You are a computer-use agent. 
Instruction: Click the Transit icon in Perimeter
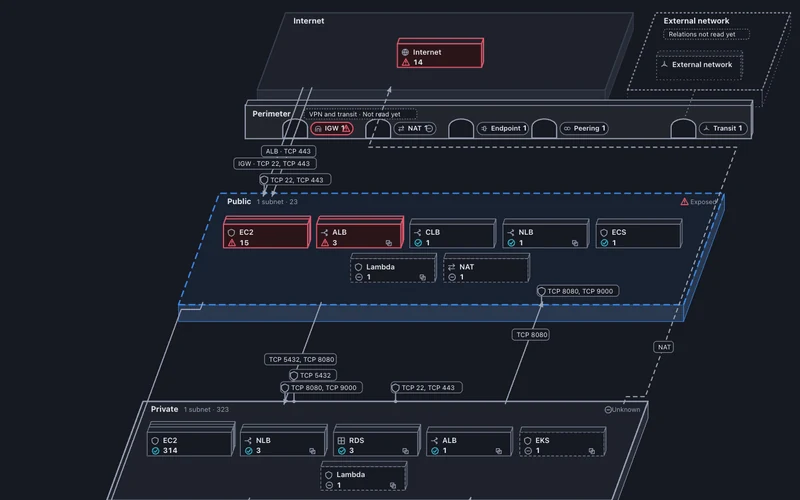(x=707, y=129)
